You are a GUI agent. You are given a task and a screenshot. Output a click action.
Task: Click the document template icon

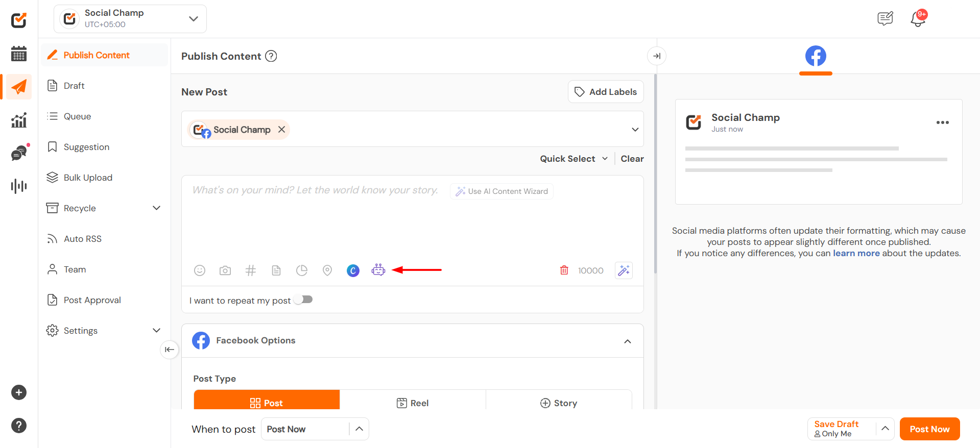(276, 270)
